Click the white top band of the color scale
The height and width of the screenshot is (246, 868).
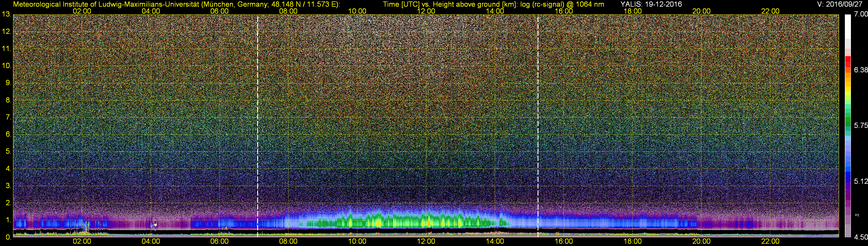point(848,26)
